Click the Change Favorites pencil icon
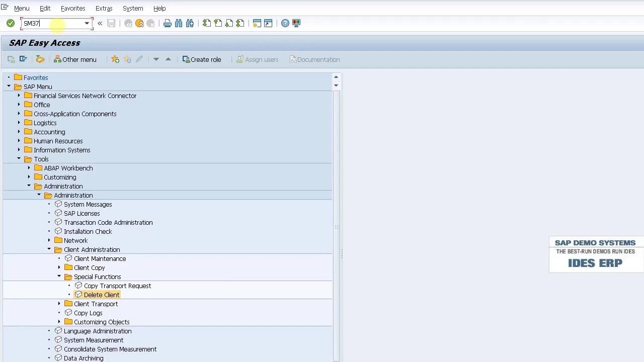 click(x=139, y=59)
